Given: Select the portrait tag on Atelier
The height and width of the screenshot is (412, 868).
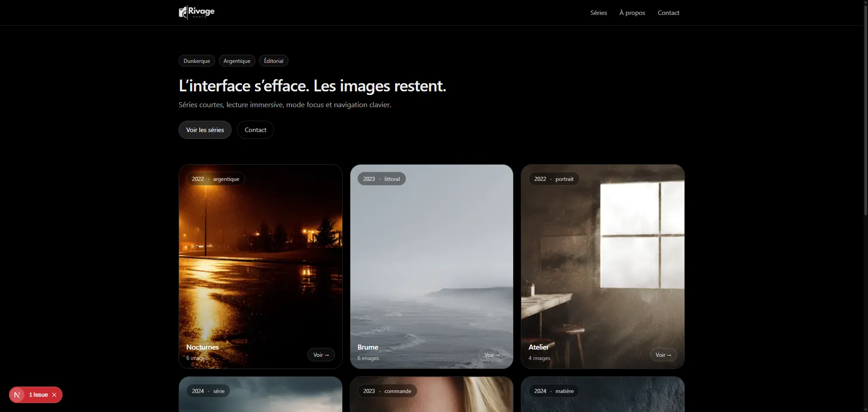Looking at the screenshot, I should (563, 179).
